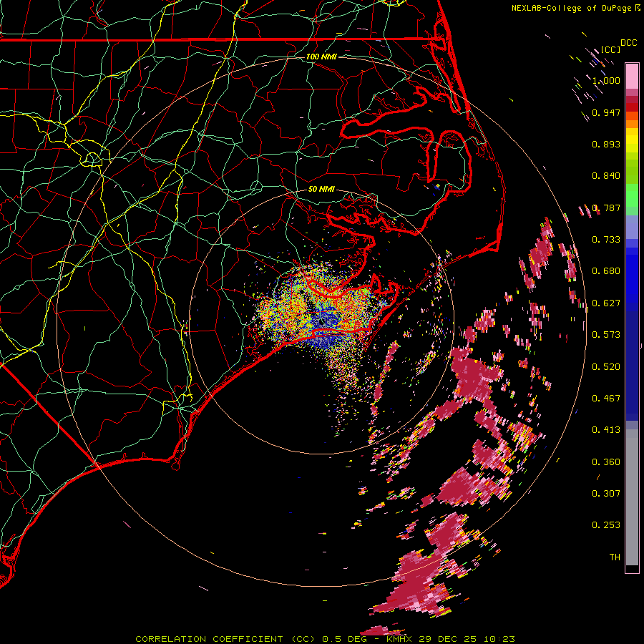Click the 0.573 legend value

(x=606, y=335)
